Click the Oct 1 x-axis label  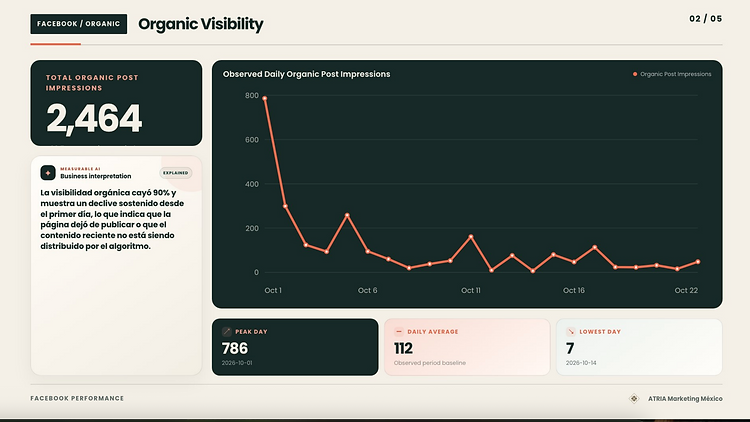point(273,290)
